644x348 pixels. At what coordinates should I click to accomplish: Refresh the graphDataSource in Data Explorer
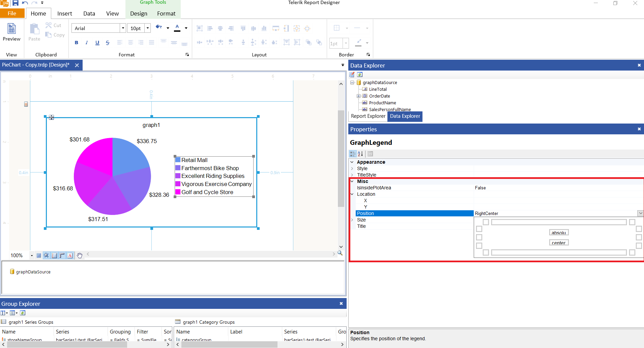[360, 75]
